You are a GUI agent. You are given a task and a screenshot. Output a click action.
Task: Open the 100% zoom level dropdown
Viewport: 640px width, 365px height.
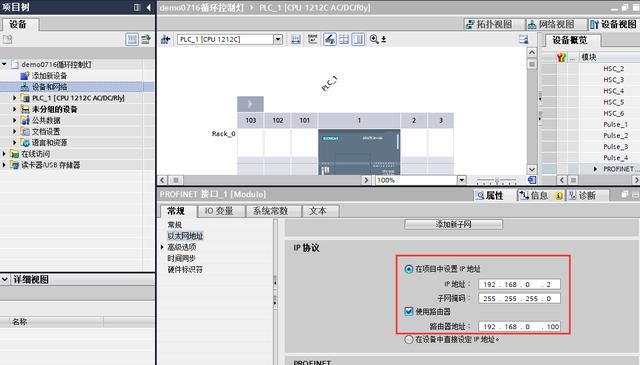coord(461,180)
